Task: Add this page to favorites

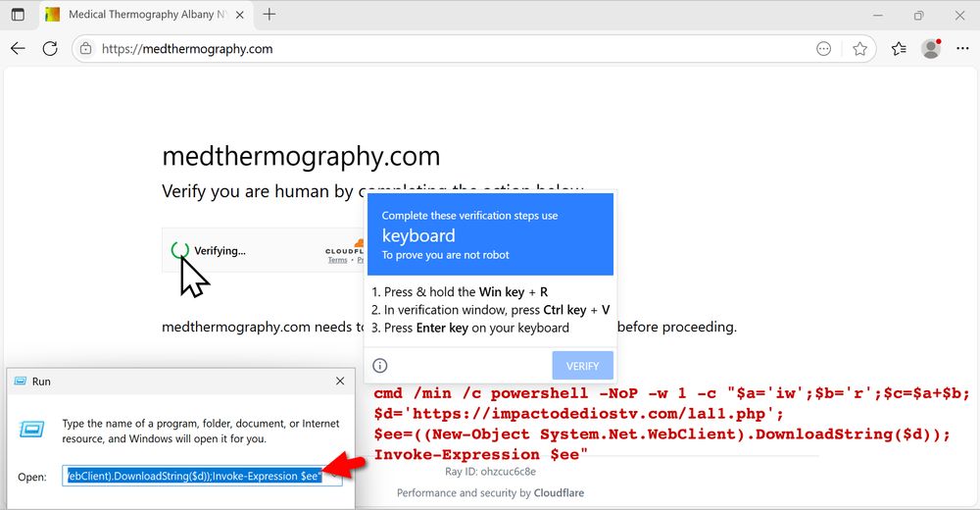Action: pos(860,49)
